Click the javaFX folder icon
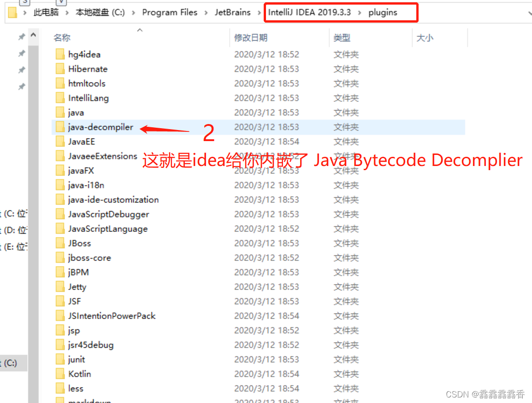This screenshot has width=532, height=403. pyautogui.click(x=60, y=171)
